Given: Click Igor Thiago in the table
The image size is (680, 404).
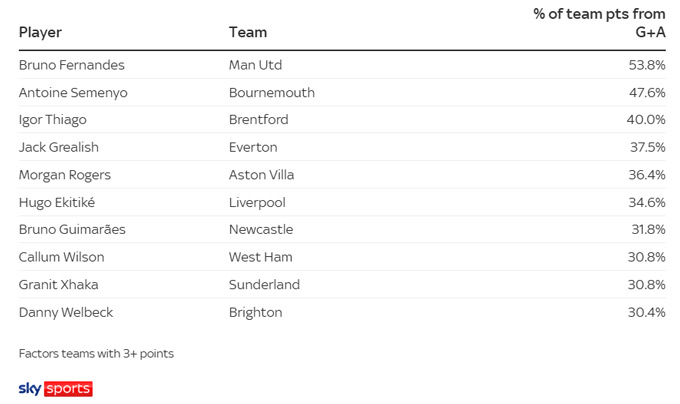Looking at the screenshot, I should click(53, 120).
